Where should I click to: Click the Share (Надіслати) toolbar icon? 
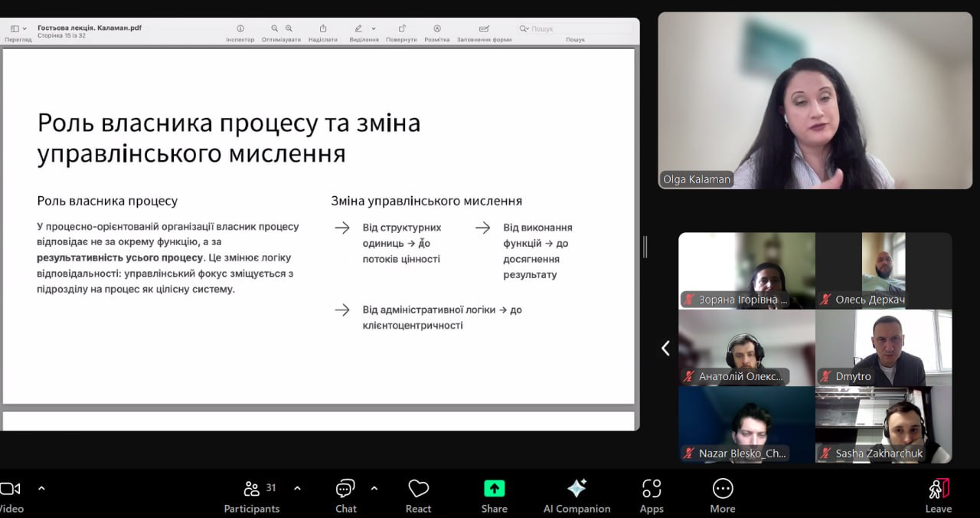[323, 28]
